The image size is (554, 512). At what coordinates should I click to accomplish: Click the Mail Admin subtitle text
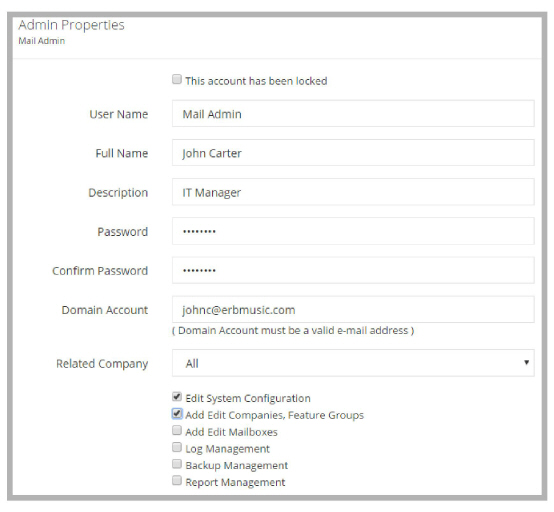[x=42, y=41]
